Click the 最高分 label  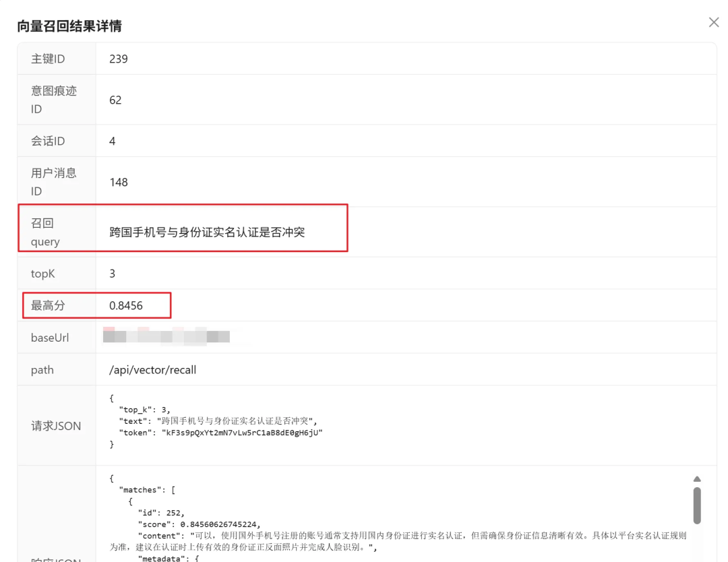[48, 305]
